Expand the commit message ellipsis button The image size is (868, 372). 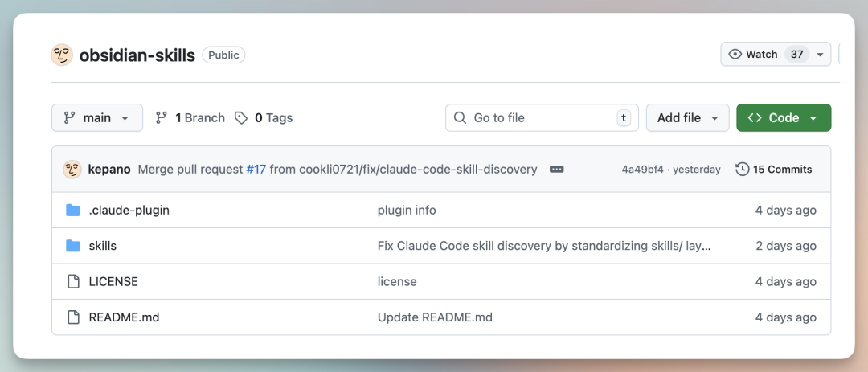[557, 170]
